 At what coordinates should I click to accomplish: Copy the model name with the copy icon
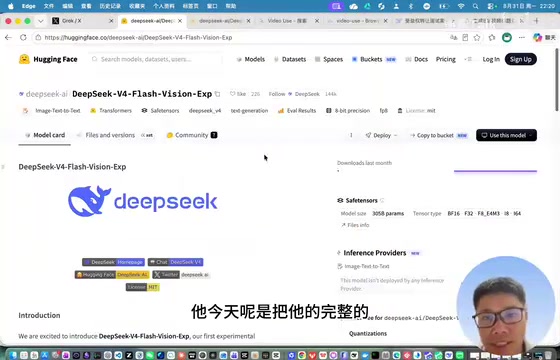(x=218, y=94)
